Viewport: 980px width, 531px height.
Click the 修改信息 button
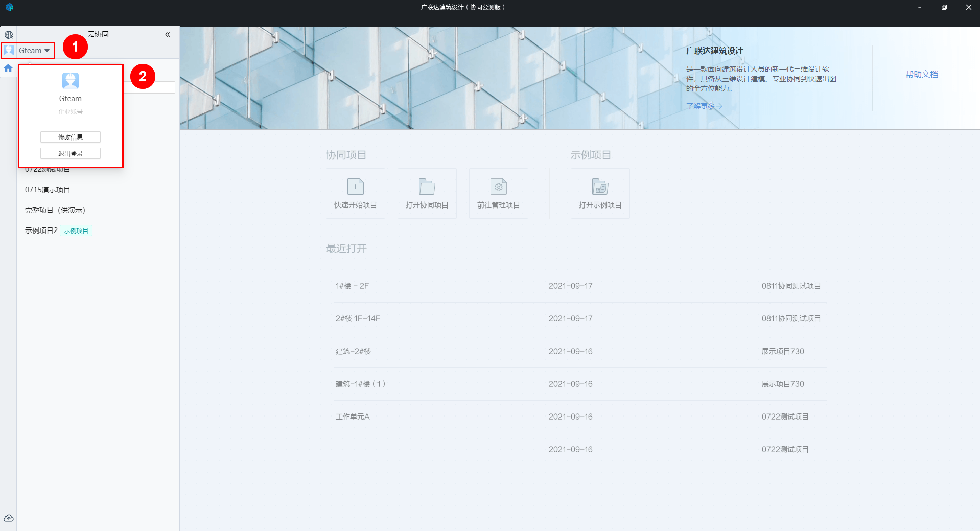pyautogui.click(x=71, y=137)
